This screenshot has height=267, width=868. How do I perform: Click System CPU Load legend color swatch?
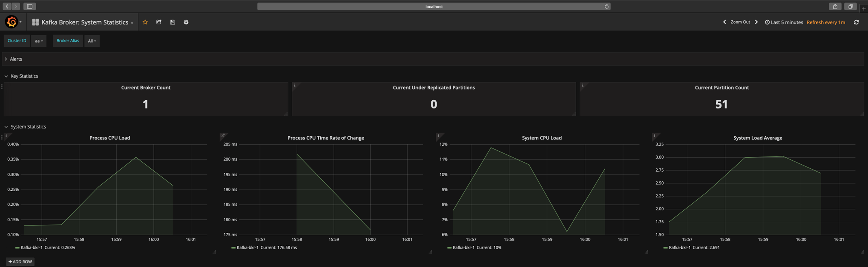coord(449,248)
